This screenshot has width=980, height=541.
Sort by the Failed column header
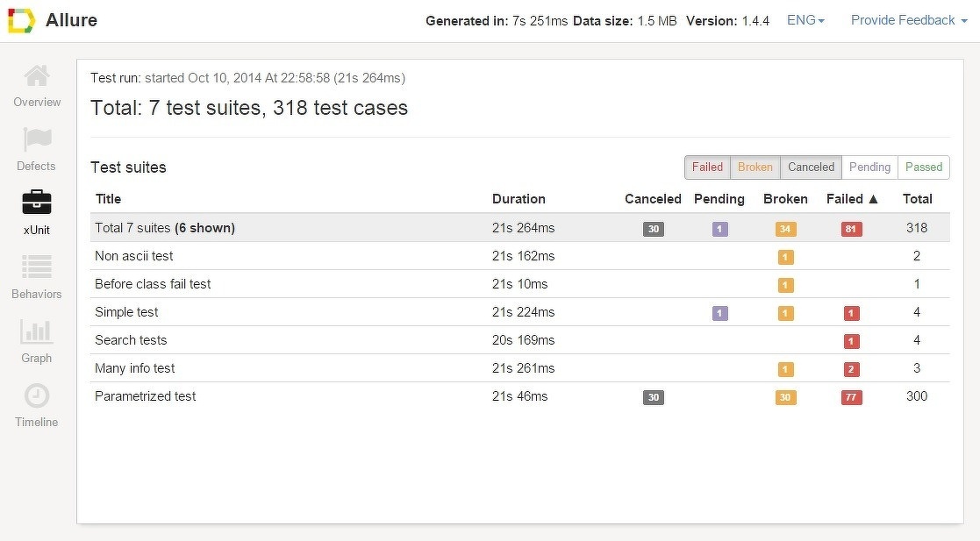pyautogui.click(x=852, y=199)
